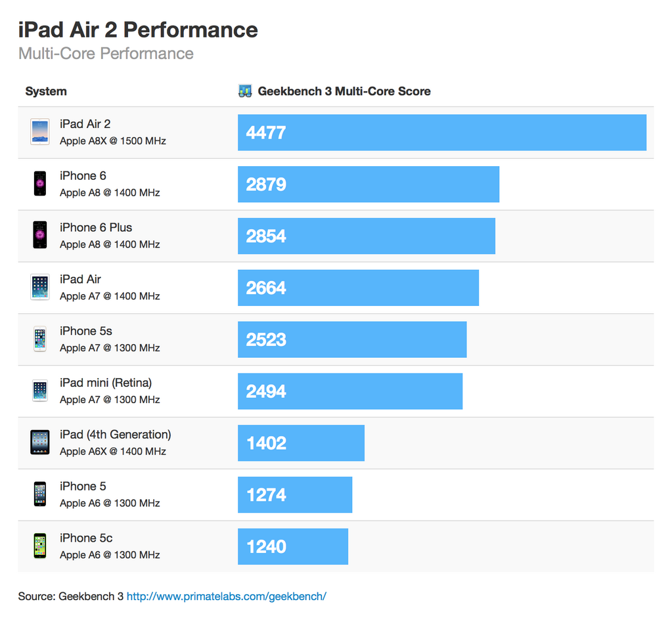Click the iPad mini (Retina) icon
This screenshot has height=631, width=672.
(40, 391)
